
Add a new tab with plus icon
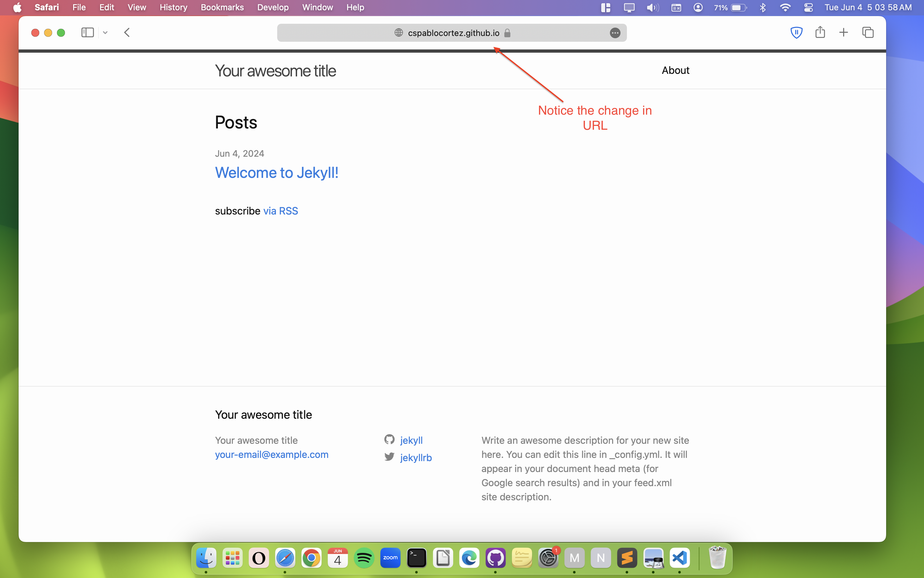coord(843,32)
